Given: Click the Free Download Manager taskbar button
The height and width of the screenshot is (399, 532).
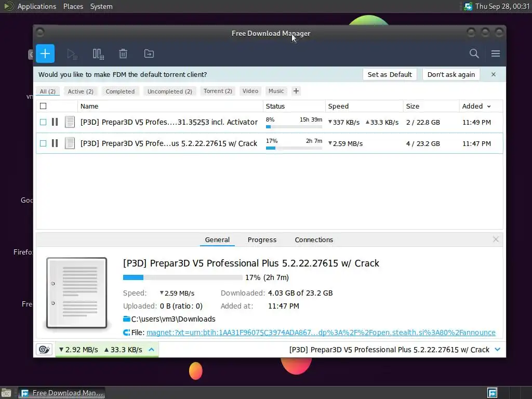Looking at the screenshot, I should [x=61, y=393].
